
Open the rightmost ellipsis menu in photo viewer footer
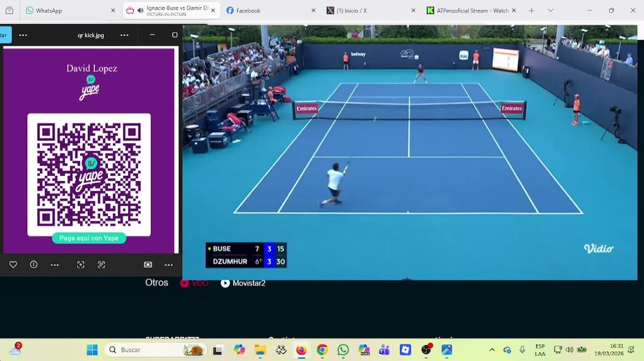(x=169, y=265)
